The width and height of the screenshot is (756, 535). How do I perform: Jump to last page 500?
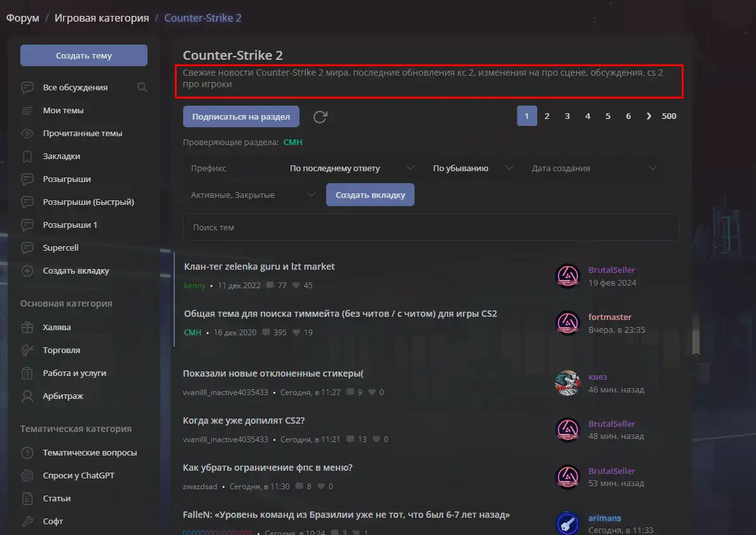pyautogui.click(x=669, y=116)
